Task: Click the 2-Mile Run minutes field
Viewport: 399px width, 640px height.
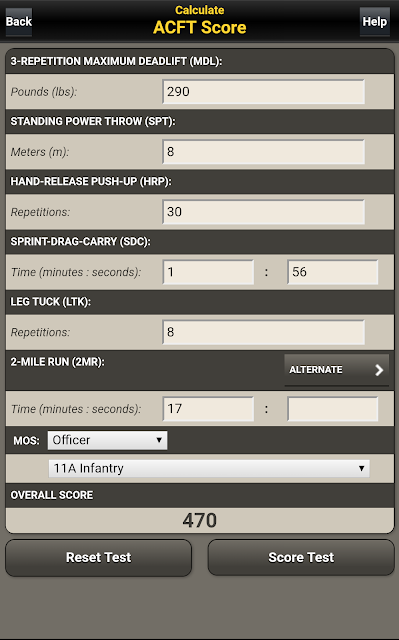Action: coord(208,409)
